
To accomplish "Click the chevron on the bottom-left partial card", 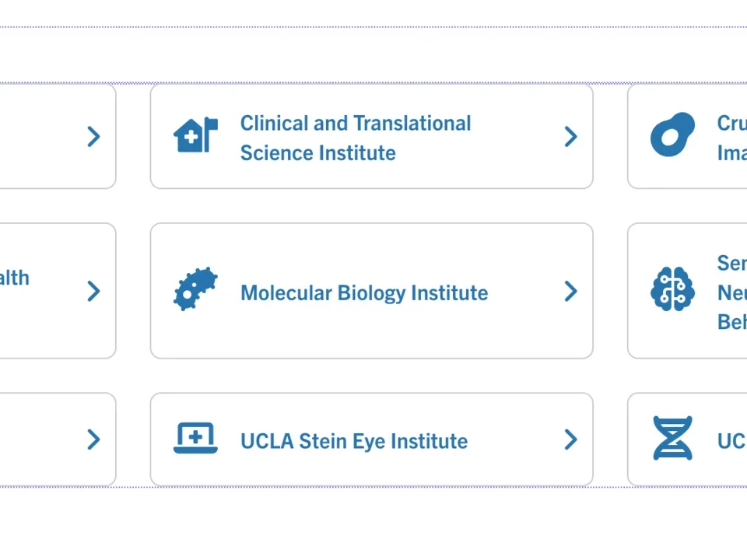I will pyautogui.click(x=93, y=439).
